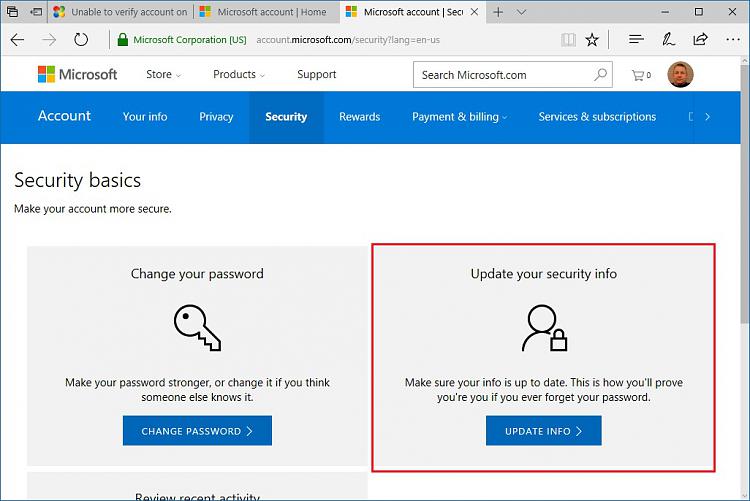
Task: Expand Payment & billing dropdown
Action: 459,117
